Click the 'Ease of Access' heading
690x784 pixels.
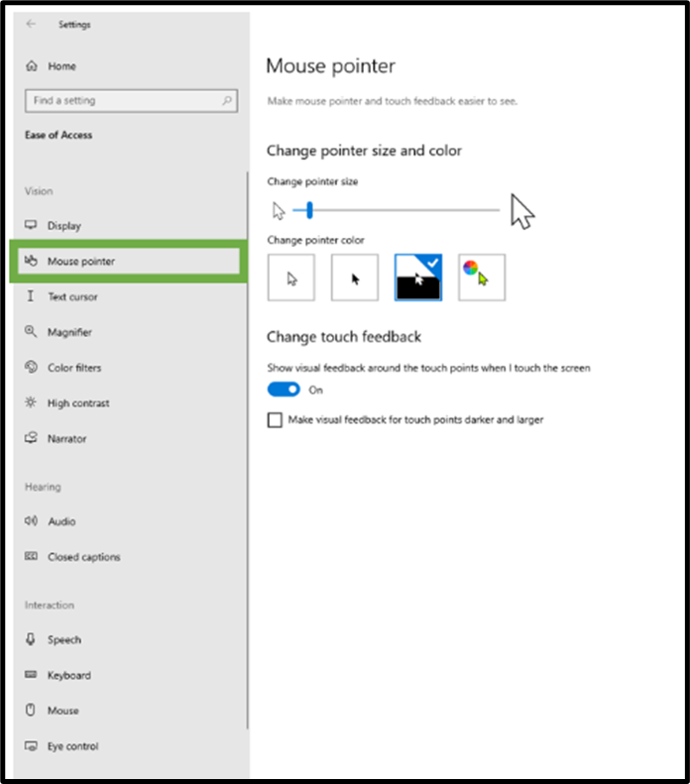tap(58, 135)
